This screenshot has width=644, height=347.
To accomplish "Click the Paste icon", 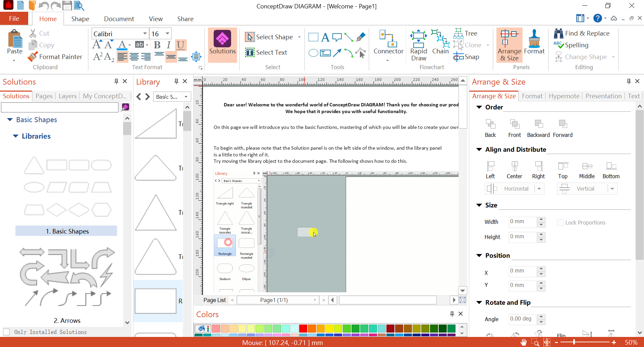I will 15,42.
